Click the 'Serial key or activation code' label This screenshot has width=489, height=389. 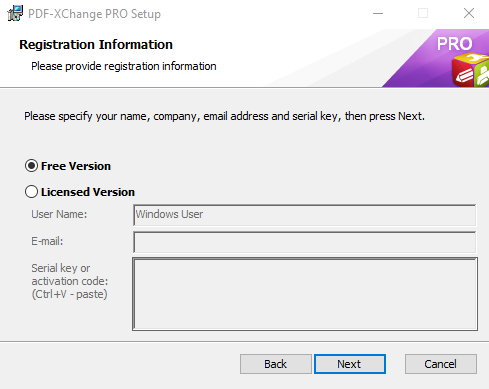coord(70,281)
